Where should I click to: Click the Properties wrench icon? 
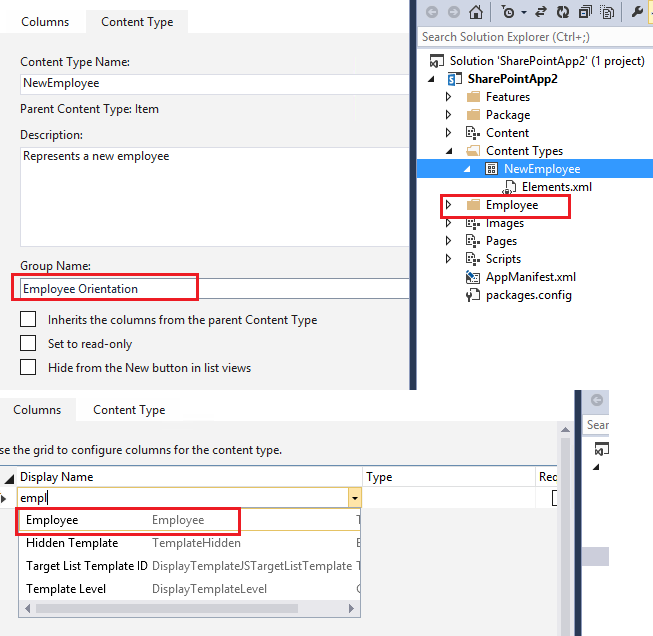[x=637, y=12]
